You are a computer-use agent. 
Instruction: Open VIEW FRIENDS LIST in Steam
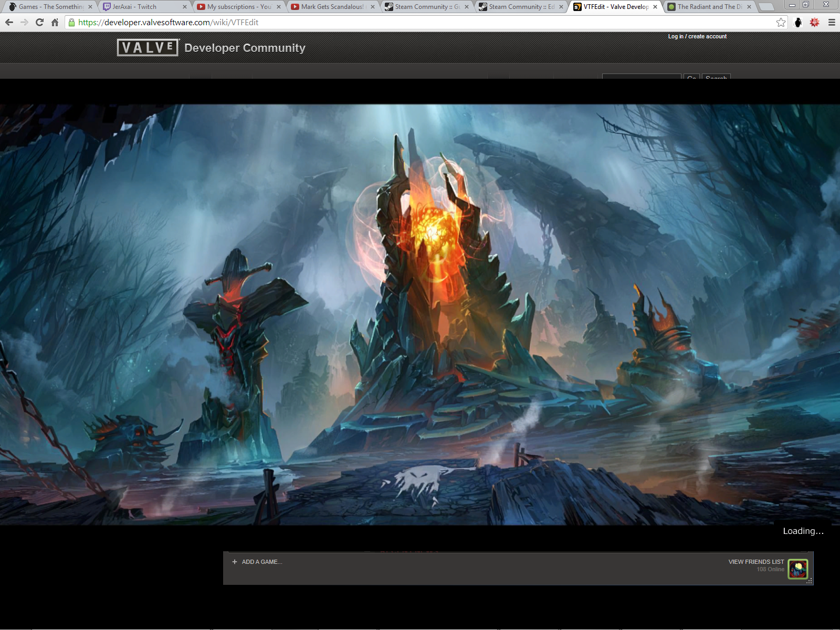(756, 562)
